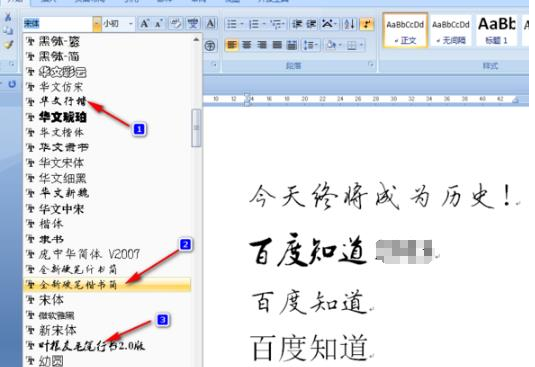Choose 华文琥珀 font from list

(x=107, y=117)
